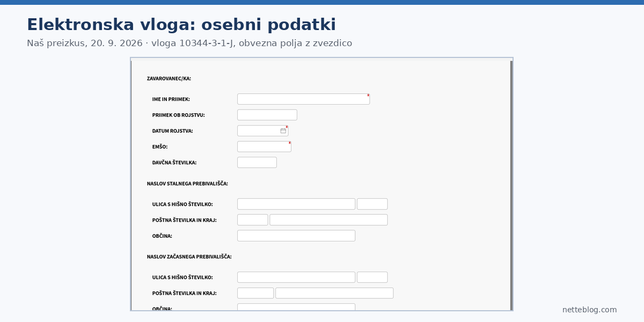Image resolution: width=644 pixels, height=322 pixels.
Task: Select postal code box under stalnega prebivališča
Action: click(x=253, y=220)
